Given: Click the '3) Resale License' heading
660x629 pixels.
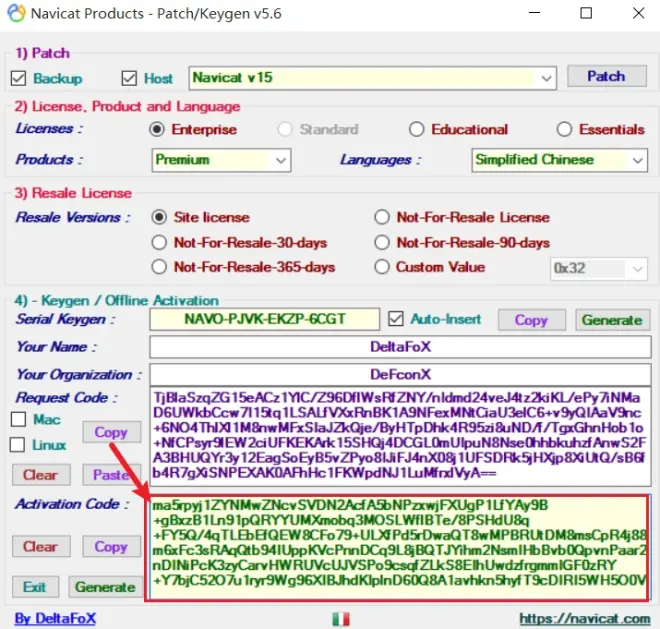Looking at the screenshot, I should tap(73, 193).
